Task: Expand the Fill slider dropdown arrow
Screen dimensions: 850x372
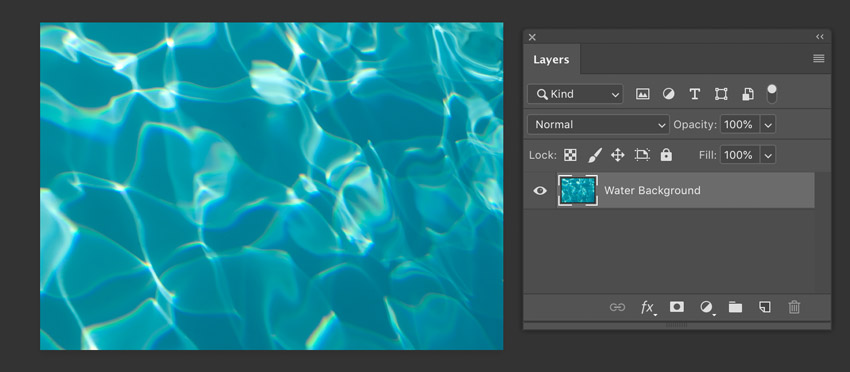Action: 768,155
